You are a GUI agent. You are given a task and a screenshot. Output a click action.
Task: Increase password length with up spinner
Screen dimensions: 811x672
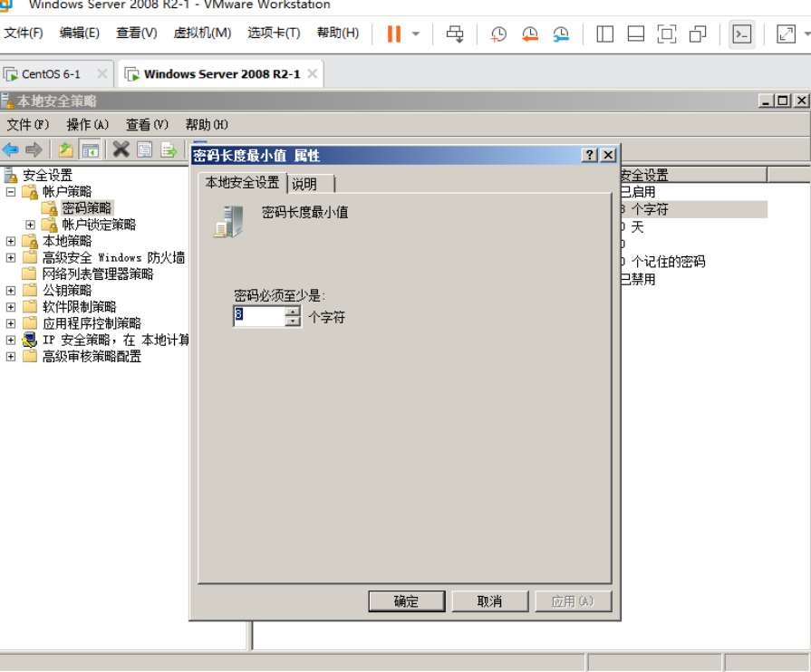[293, 312]
